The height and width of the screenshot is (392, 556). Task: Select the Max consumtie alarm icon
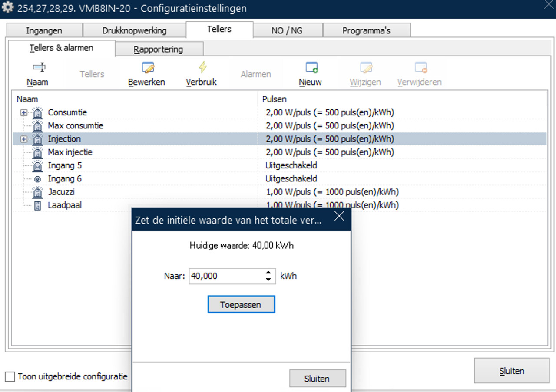(38, 126)
